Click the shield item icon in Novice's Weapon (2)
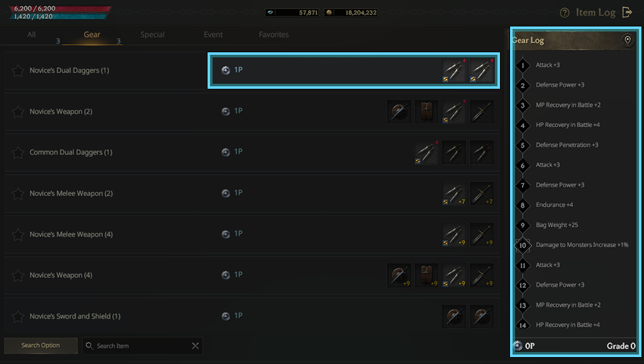Viewport: 644px width, 364px height. [399, 111]
